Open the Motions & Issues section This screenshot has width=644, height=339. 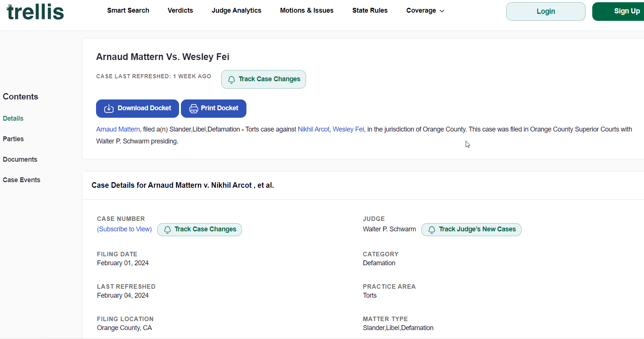point(307,10)
